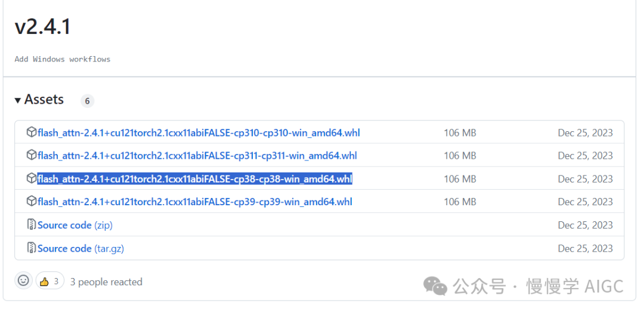The width and height of the screenshot is (644, 312).
Task: Click package icon beside the cp311 wheel
Action: tap(32, 155)
